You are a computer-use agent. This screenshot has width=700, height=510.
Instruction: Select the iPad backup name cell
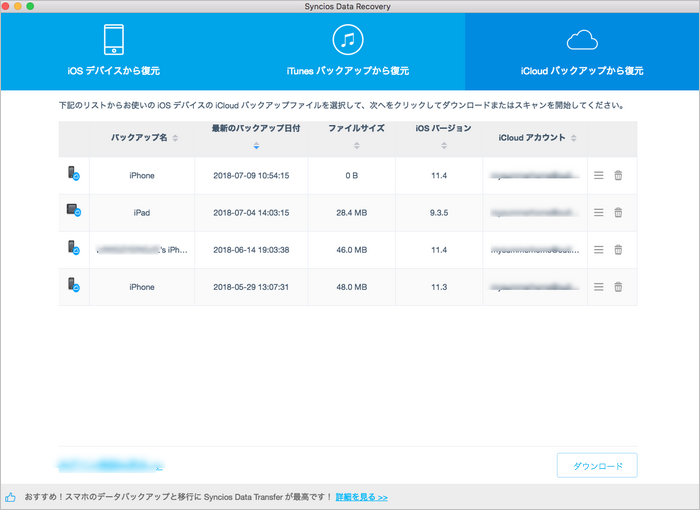point(142,213)
